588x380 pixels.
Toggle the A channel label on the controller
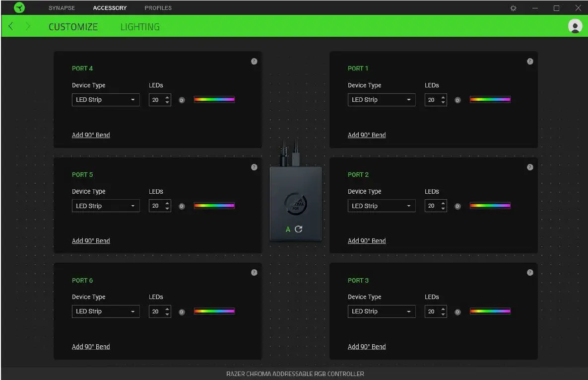click(287, 229)
